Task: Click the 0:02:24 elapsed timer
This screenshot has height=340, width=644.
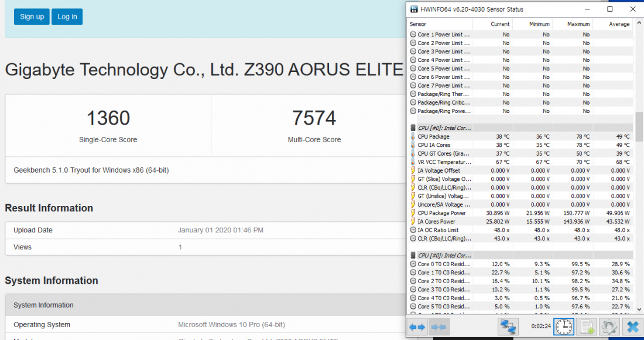Action: [x=540, y=327]
